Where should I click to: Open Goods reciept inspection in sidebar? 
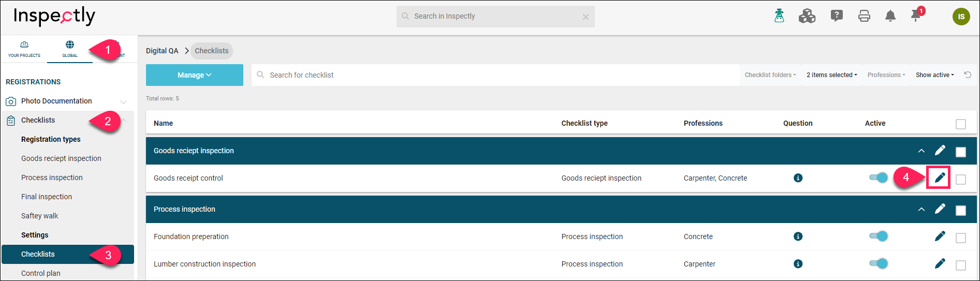61,158
